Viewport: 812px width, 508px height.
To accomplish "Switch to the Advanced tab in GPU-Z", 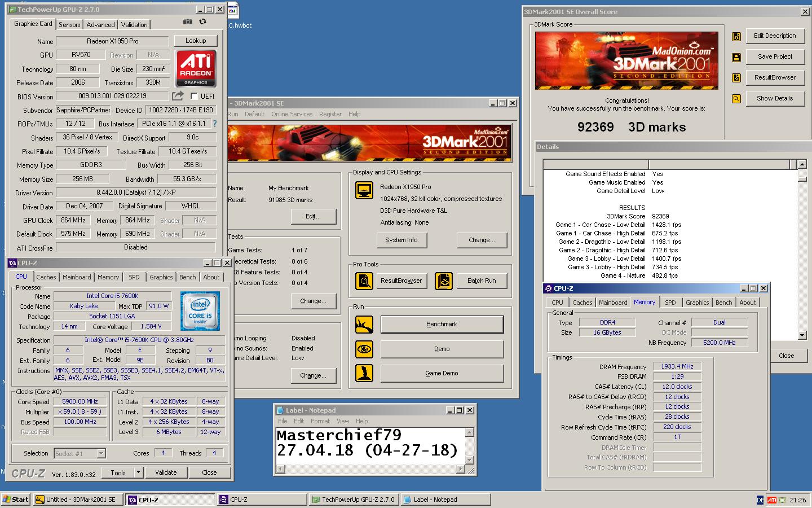I will point(100,24).
